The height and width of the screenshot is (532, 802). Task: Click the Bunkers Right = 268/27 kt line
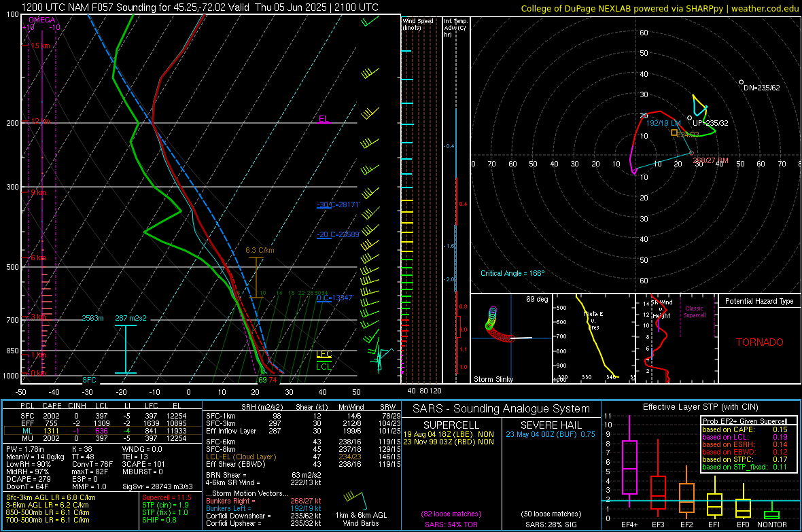tap(264, 501)
